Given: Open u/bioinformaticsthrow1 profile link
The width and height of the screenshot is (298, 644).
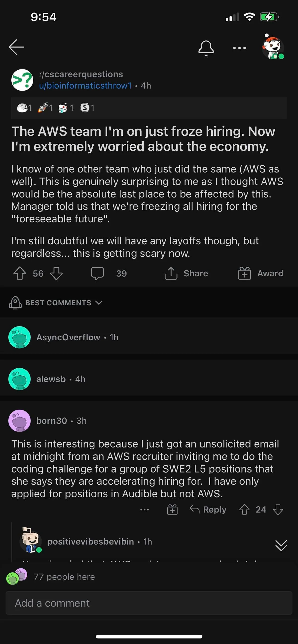Looking at the screenshot, I should pos(85,86).
